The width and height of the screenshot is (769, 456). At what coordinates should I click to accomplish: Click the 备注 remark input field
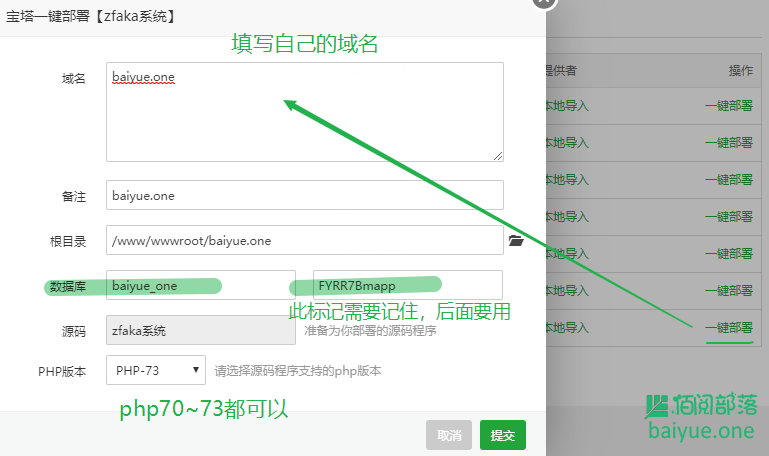coord(305,195)
